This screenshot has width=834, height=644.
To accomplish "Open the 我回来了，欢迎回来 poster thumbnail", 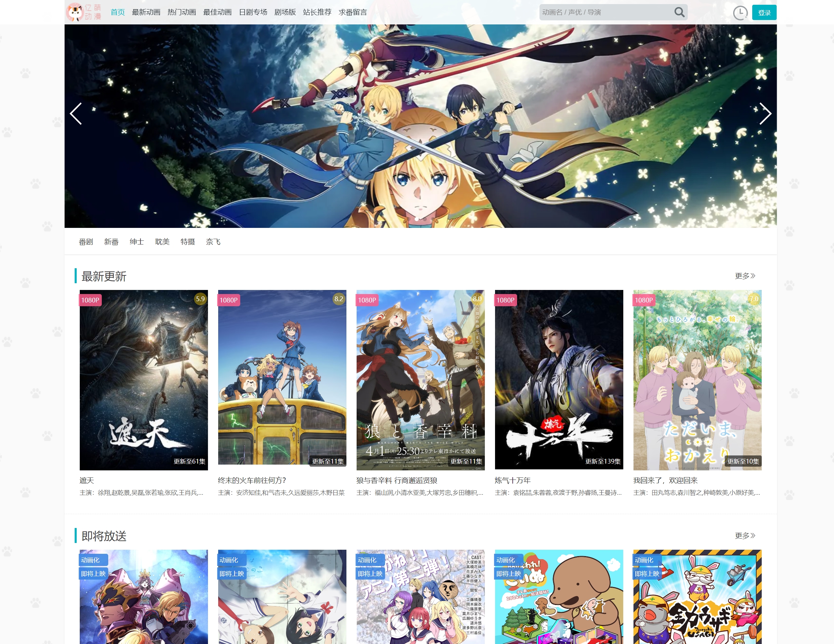I will (x=697, y=380).
